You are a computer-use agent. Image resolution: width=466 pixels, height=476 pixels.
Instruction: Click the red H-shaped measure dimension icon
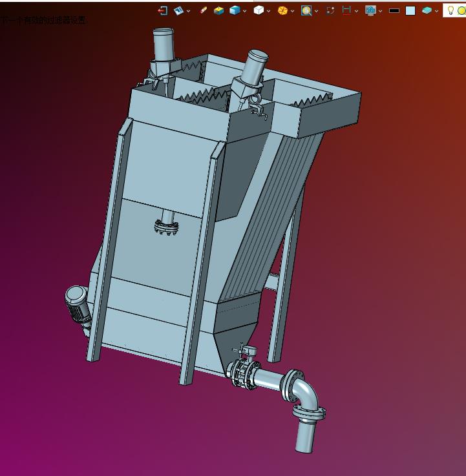coord(346,10)
